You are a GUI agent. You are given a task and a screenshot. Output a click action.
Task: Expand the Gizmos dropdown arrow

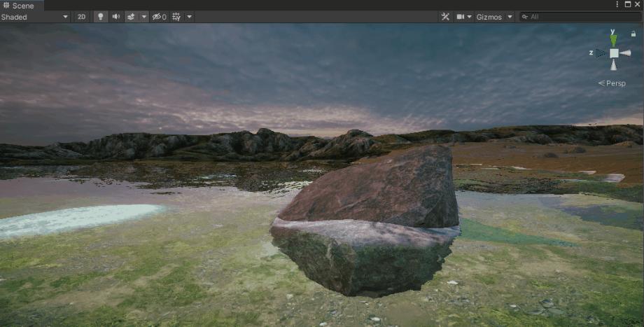pos(510,17)
